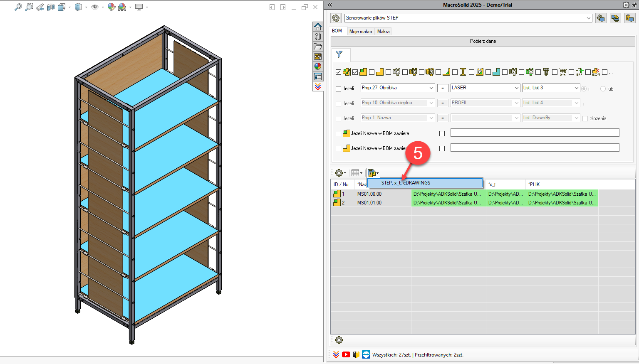Enable the shopping cart filter checkbox
The image size is (639, 364).
[555, 72]
